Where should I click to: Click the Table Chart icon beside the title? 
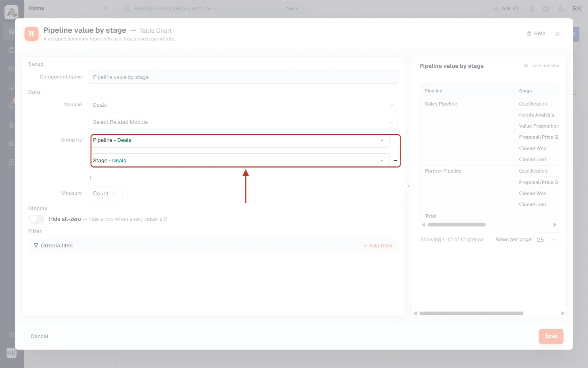31,34
